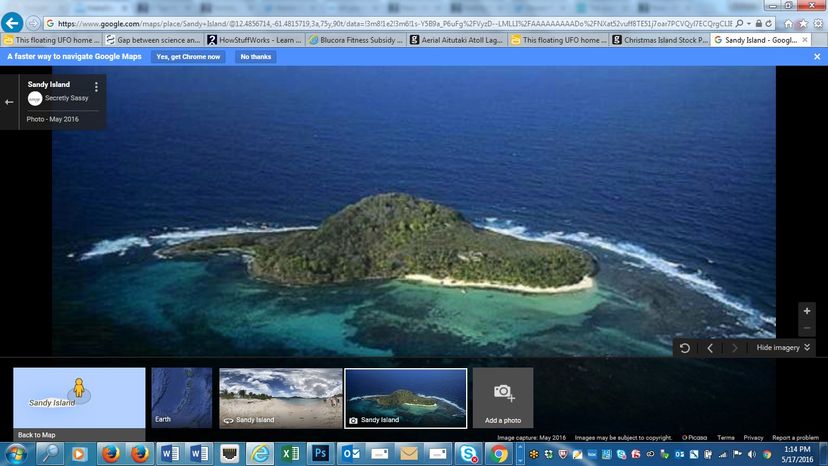This screenshot has height=466, width=828.
Task: Zoom in with the plus button
Action: coord(807,311)
